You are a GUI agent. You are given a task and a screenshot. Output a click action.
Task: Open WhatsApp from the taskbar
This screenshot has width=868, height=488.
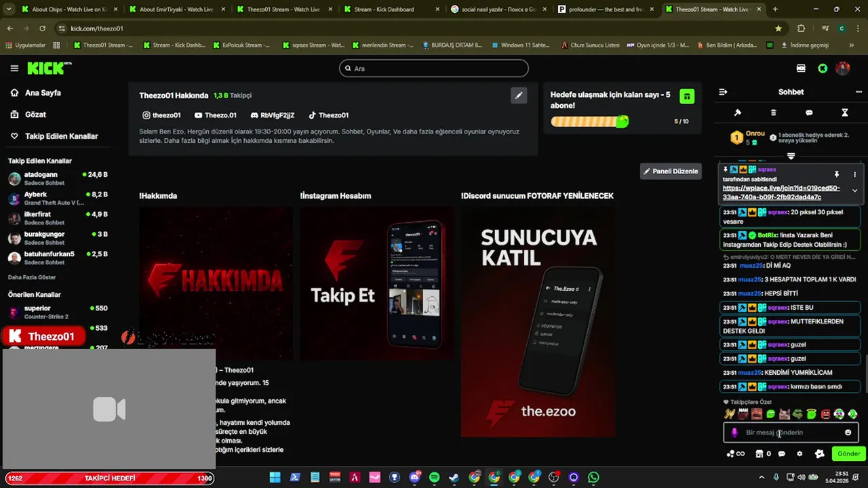tap(593, 478)
